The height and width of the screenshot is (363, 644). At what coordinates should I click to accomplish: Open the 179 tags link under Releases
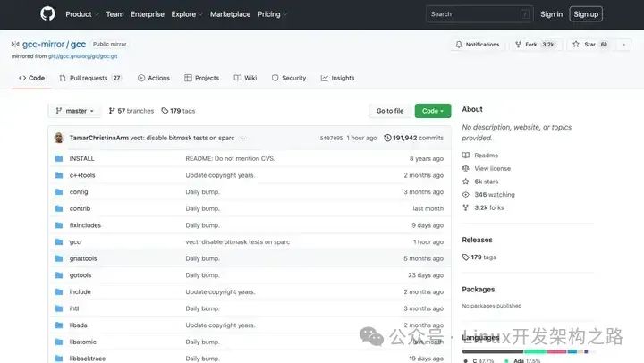(x=479, y=257)
